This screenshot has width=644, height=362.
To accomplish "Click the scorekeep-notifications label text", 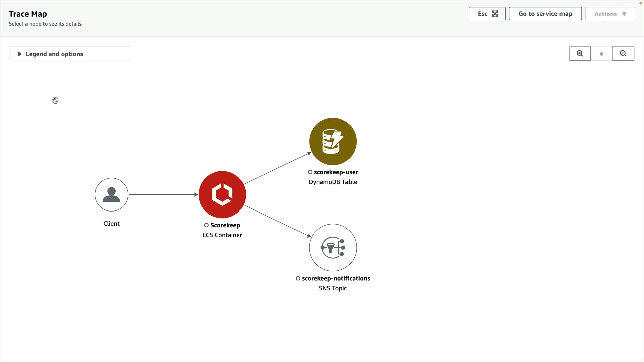I will coord(336,278).
